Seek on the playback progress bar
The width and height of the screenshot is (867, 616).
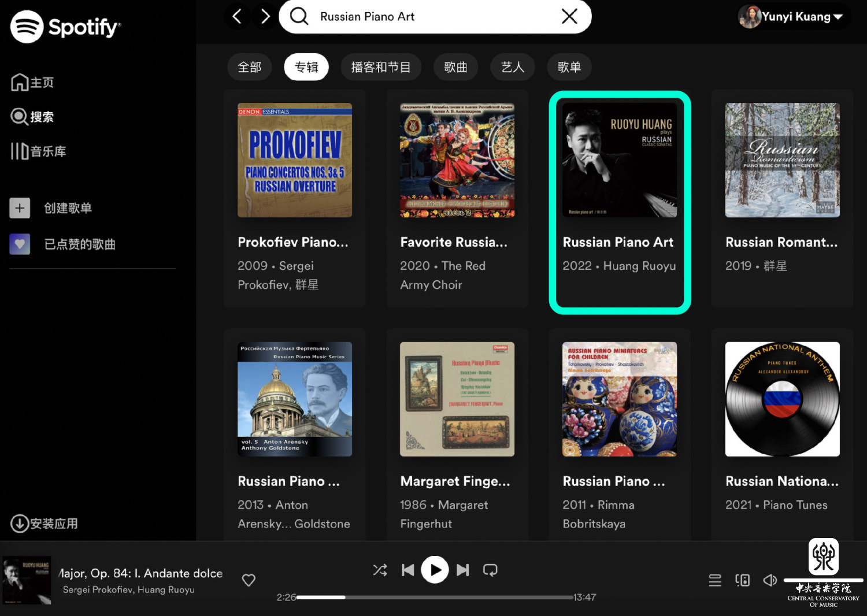(435, 598)
